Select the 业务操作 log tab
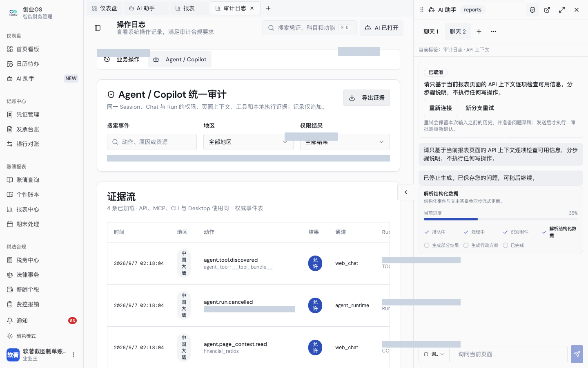The height and width of the screenshot is (368, 588). click(122, 59)
